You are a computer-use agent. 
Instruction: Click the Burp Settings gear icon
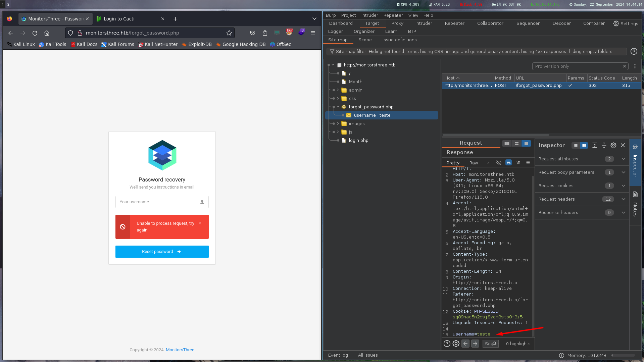tap(626, 23)
